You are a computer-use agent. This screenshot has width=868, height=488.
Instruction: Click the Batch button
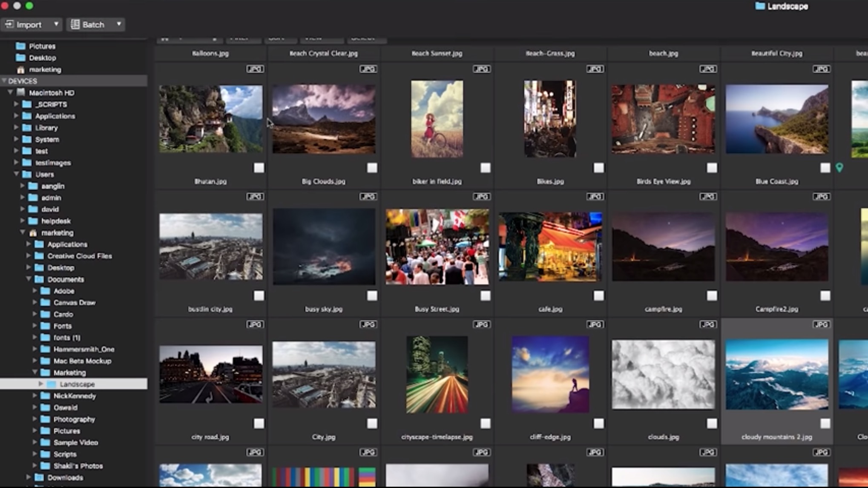92,24
